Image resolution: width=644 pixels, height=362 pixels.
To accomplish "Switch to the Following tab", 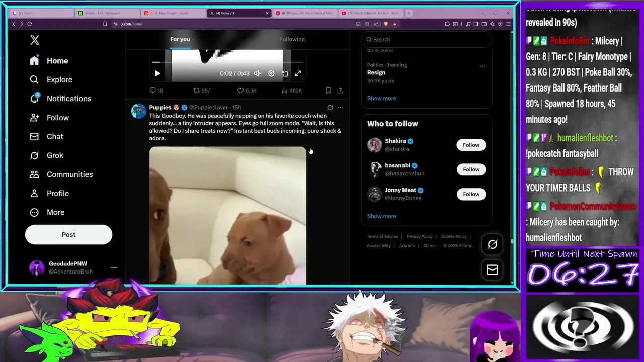I will pos(292,39).
